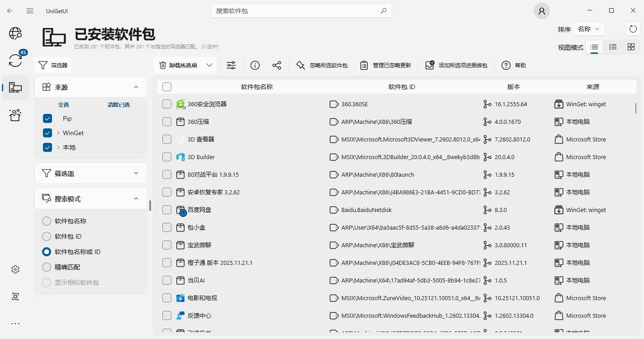Toggle the select-all packages checkbox
The height and width of the screenshot is (339, 644).
pos(167,87)
